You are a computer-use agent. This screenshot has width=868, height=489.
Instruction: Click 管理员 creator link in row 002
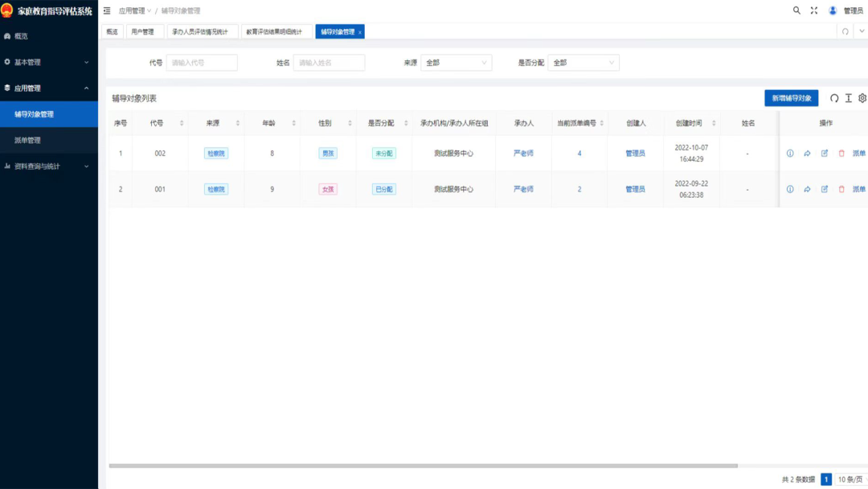635,154
